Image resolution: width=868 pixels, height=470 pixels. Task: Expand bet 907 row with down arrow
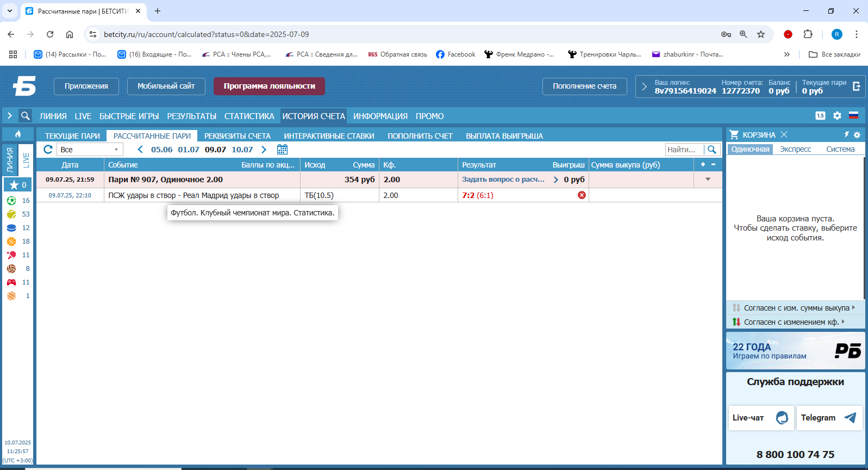pos(708,180)
